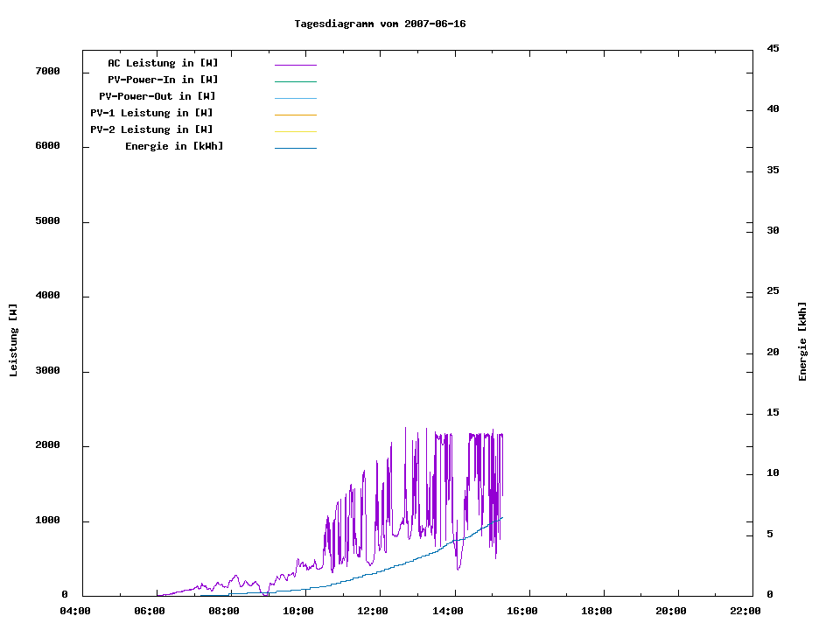Select the 06:00 time axis label

[150, 612]
